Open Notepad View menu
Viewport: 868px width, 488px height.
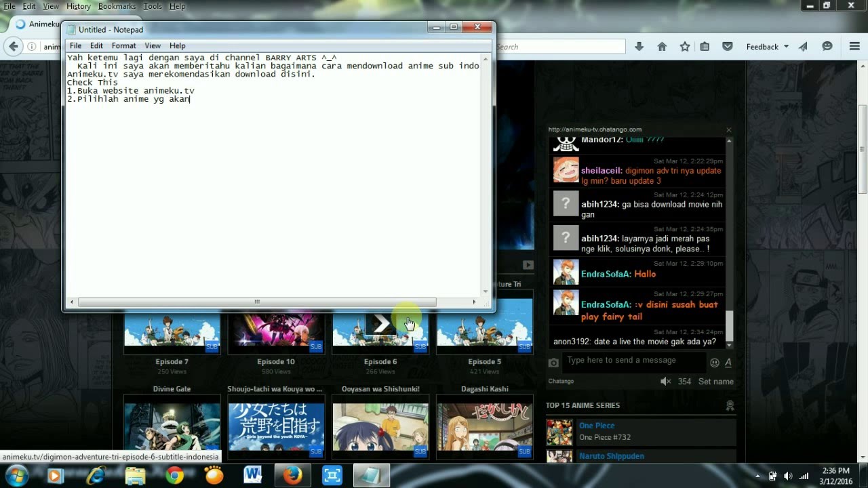(x=153, y=45)
